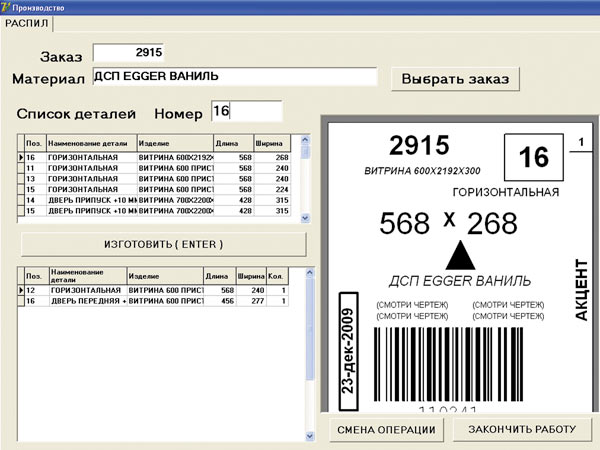
Task: Click the current-row arrow marker beside row 12
Action: (21, 290)
